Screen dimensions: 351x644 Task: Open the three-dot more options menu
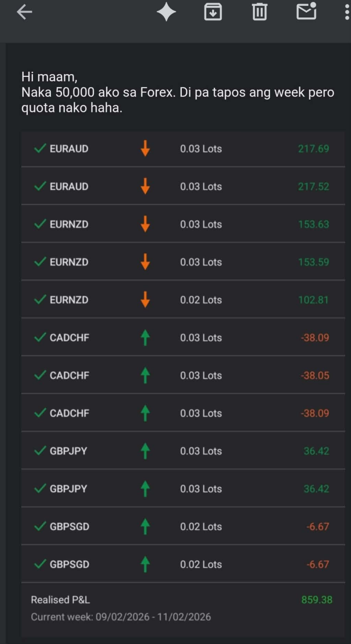[347, 12]
